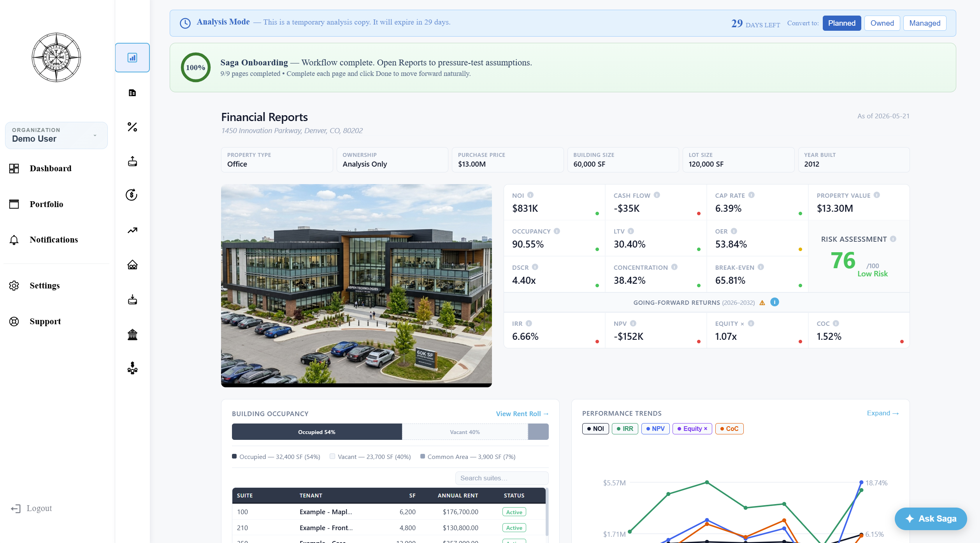Open the percent rates icon in the sidebar
The height and width of the screenshot is (543, 980).
point(132,127)
